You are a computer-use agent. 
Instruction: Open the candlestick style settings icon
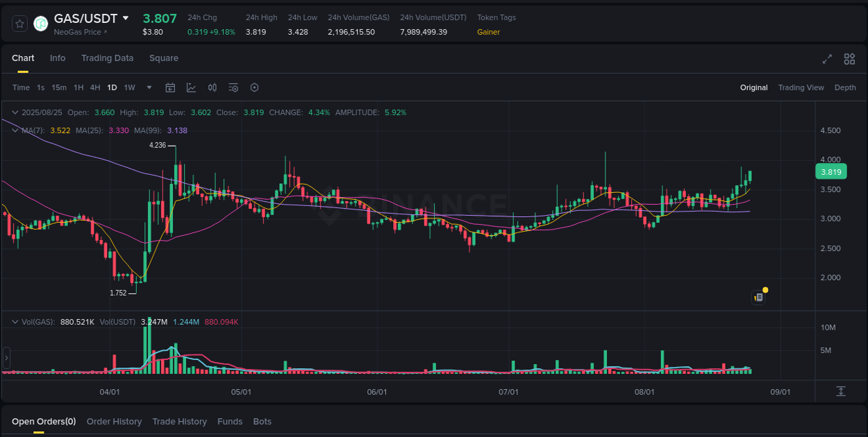click(x=212, y=87)
